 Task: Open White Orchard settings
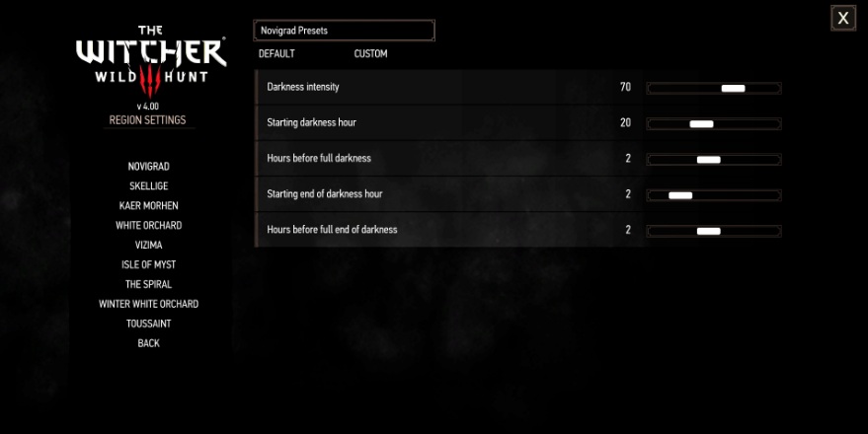click(x=148, y=226)
